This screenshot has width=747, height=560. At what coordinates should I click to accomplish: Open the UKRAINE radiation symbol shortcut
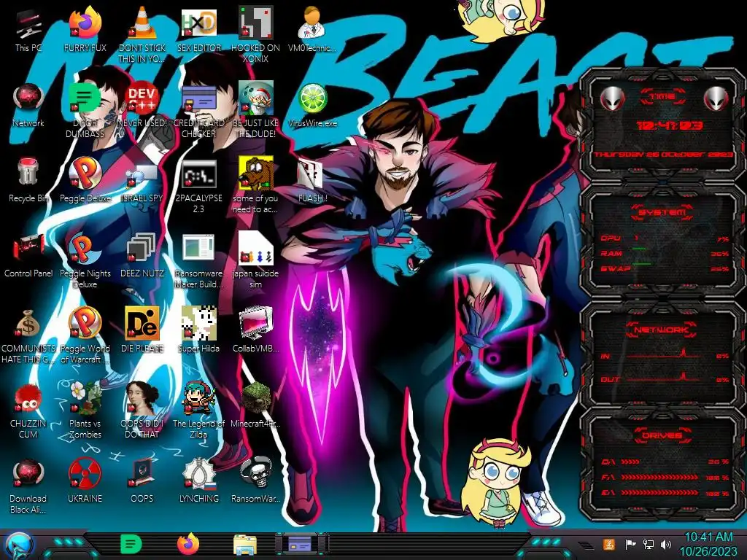85,481
